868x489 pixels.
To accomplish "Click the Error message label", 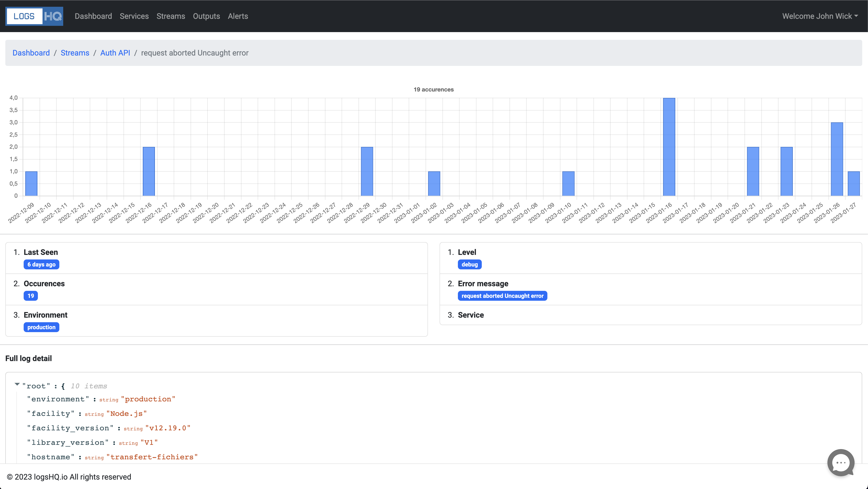I will [x=483, y=283].
